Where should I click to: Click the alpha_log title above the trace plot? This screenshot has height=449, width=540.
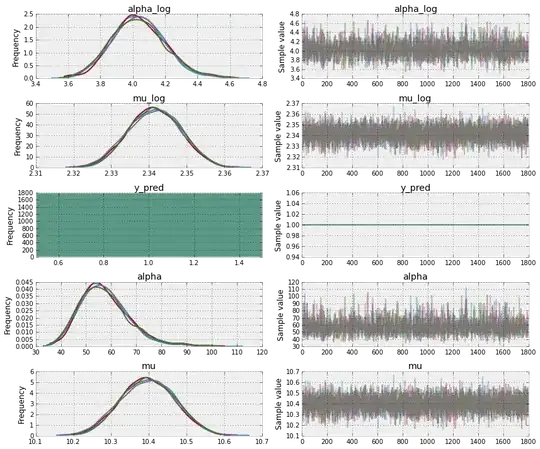pos(415,9)
